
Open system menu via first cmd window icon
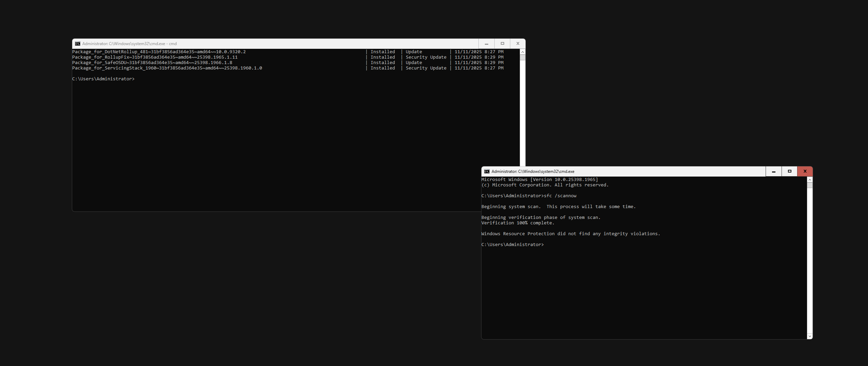pos(78,44)
